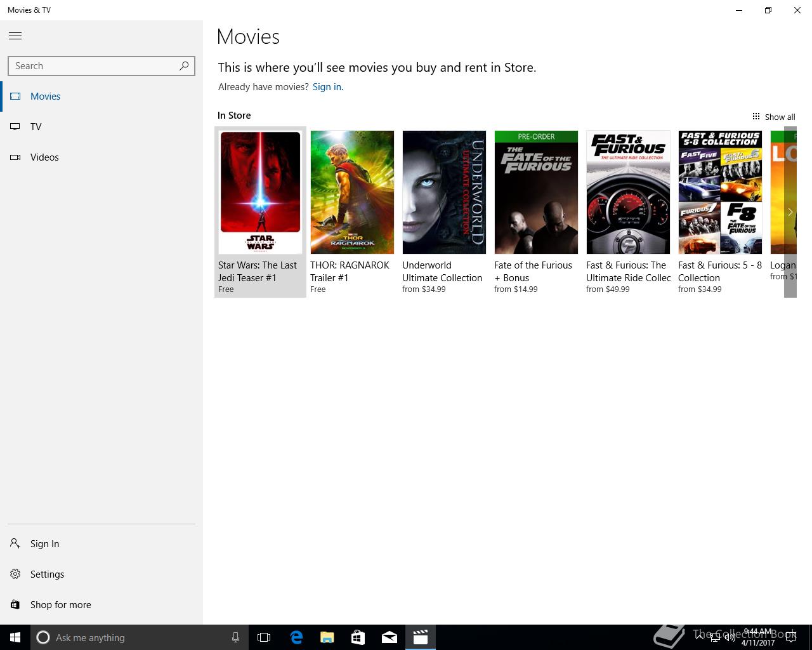Open Settings from the sidebar
Screen dimensions: 812x650
point(101,574)
